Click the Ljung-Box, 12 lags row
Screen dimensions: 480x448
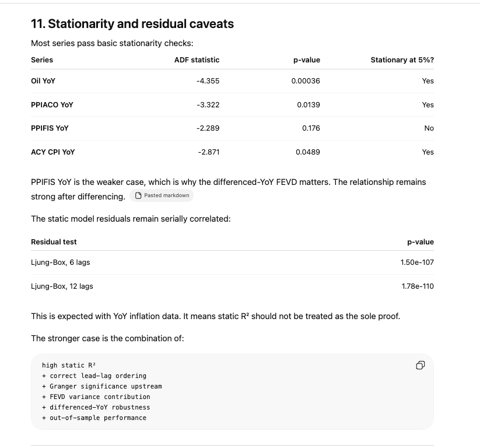coord(232,286)
